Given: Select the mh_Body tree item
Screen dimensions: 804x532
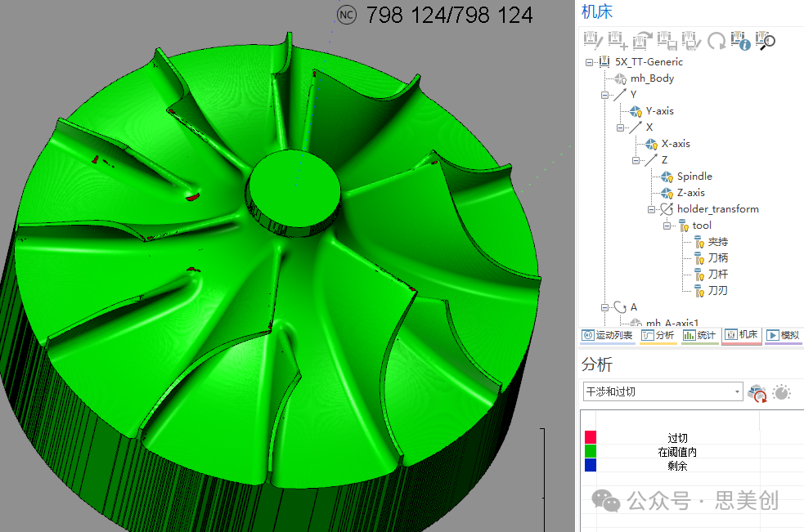Looking at the screenshot, I should 652,78.
